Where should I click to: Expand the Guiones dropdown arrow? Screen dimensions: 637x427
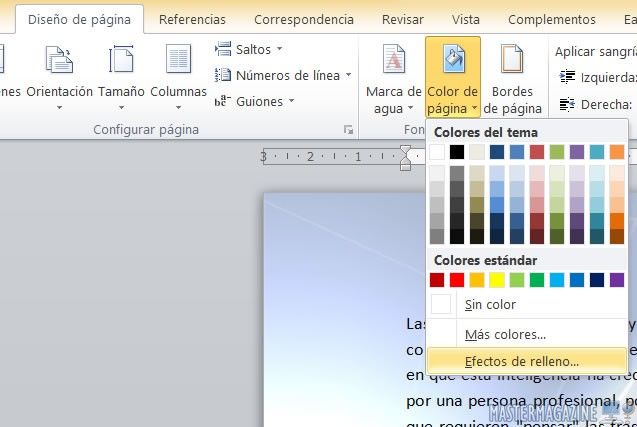291,100
